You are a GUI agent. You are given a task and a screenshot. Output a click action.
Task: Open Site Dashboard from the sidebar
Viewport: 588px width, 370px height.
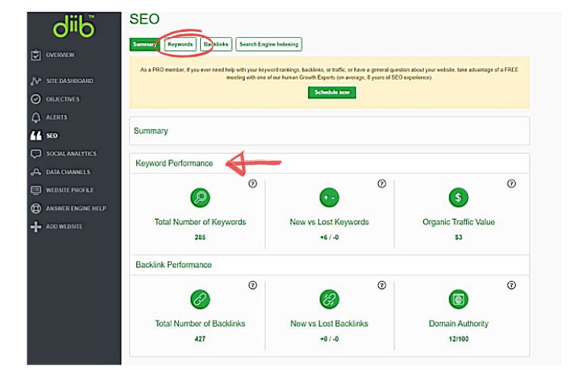pos(70,81)
